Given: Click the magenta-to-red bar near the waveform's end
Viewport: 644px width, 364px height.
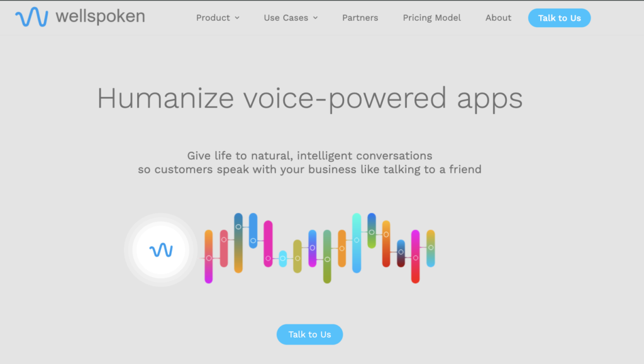Looking at the screenshot, I should coord(416,257).
